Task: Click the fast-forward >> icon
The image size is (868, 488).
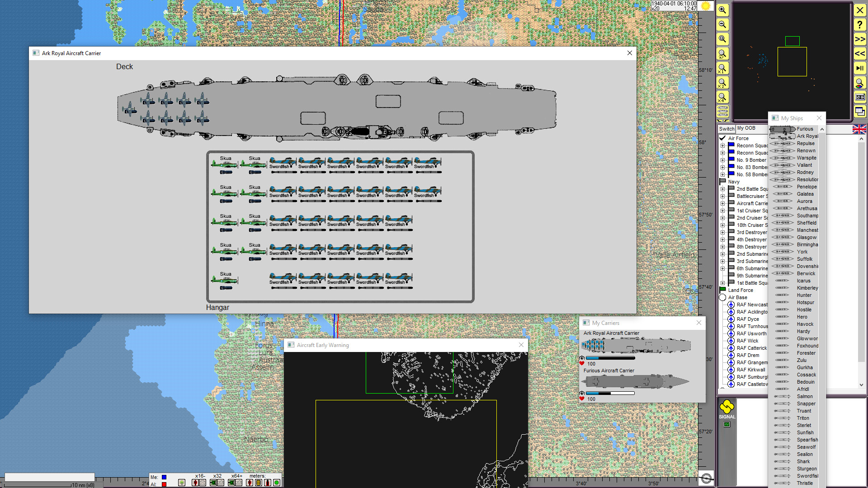Action: tap(859, 39)
